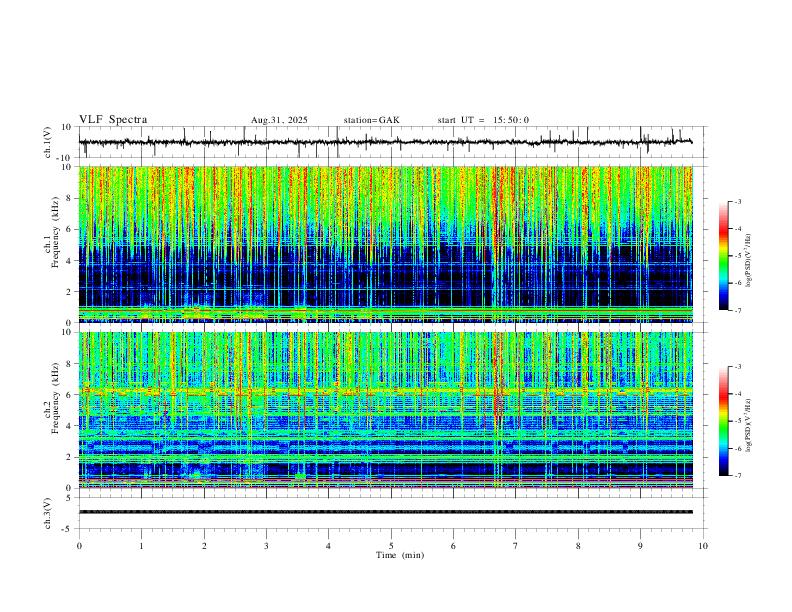This screenshot has height=612, width=792.
Task: Click the ch.1 frequency axis tick "6"
Action: [x=70, y=229]
